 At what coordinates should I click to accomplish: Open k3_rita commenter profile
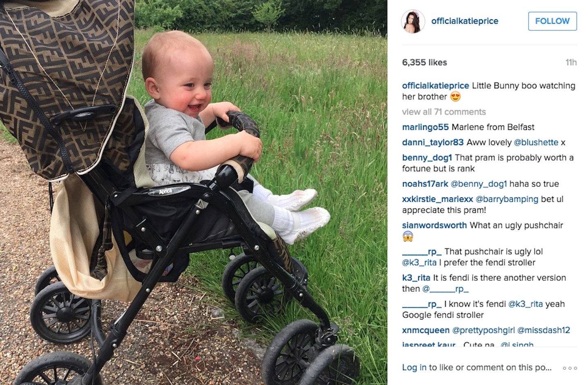(x=416, y=278)
